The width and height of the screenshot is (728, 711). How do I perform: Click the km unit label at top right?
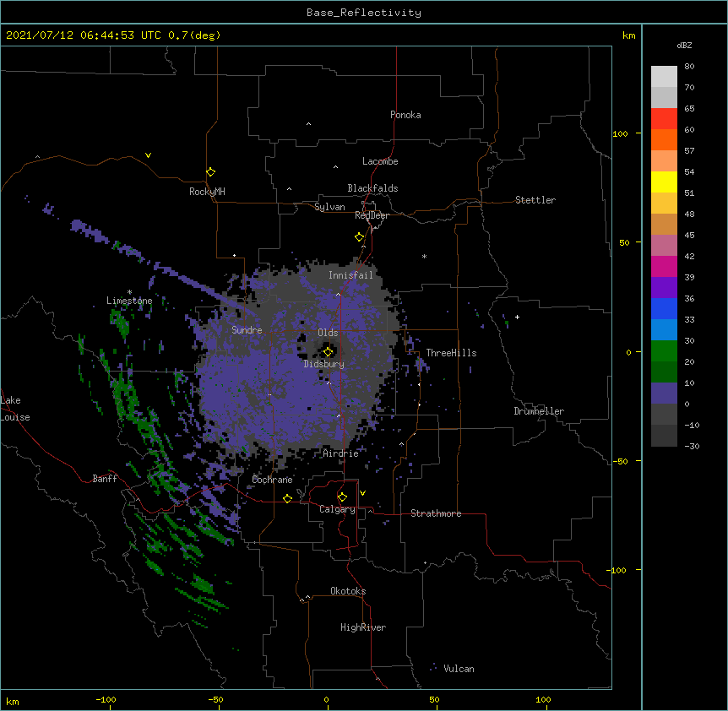pyautogui.click(x=628, y=35)
